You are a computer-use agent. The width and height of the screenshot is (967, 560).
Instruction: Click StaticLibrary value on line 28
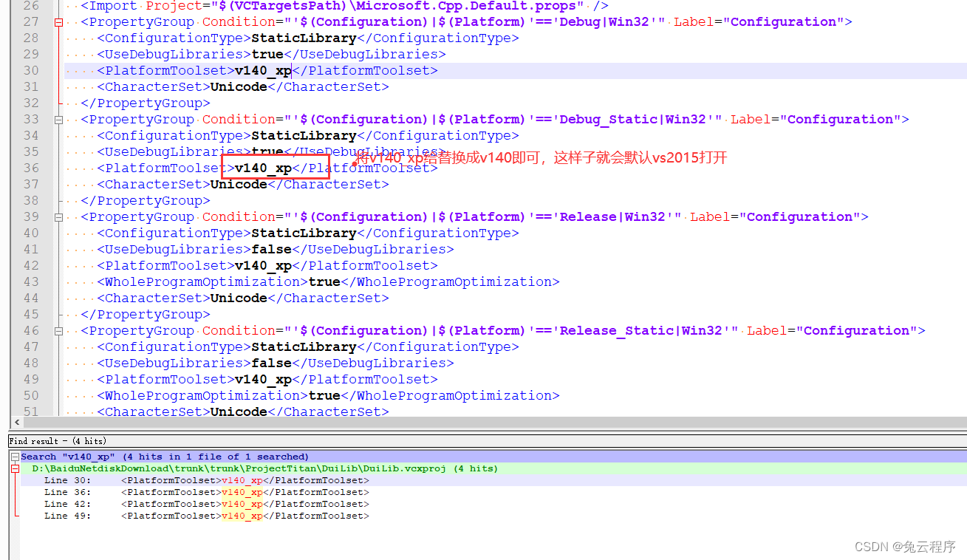[304, 38]
